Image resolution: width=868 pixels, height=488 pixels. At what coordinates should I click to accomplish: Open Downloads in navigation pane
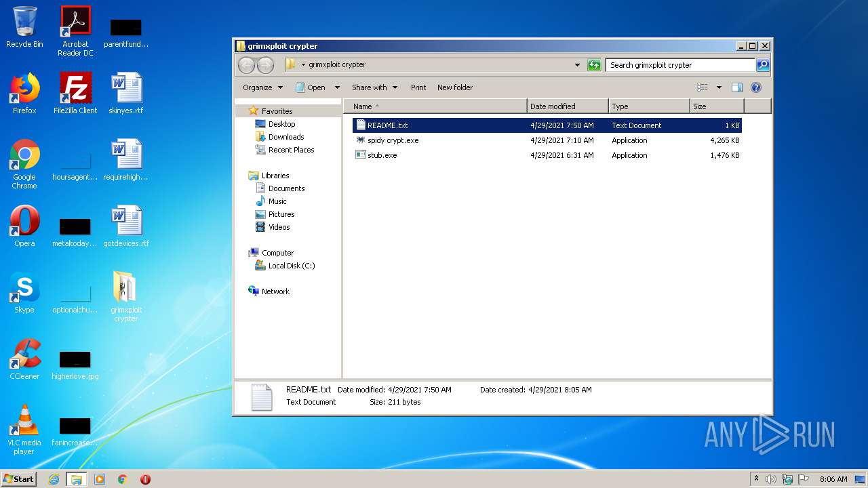coord(286,137)
